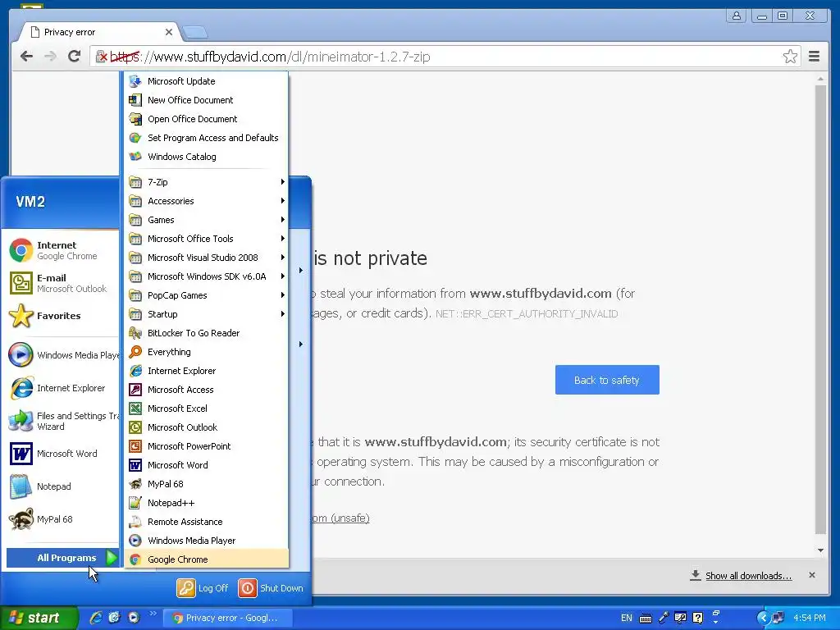Click the New Office Document icon

click(135, 99)
